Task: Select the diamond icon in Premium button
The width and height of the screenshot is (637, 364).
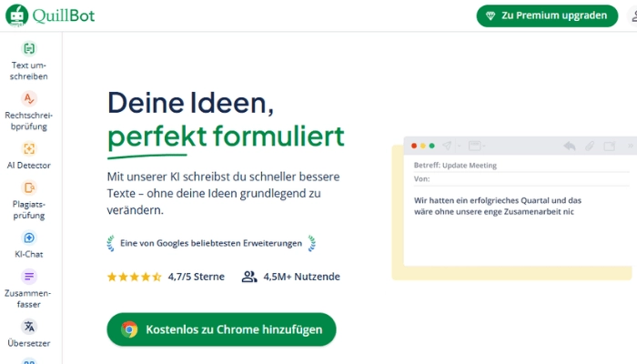Action: 490,15
